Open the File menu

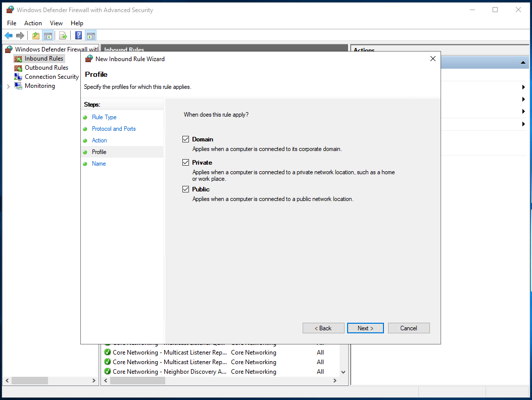click(x=12, y=23)
